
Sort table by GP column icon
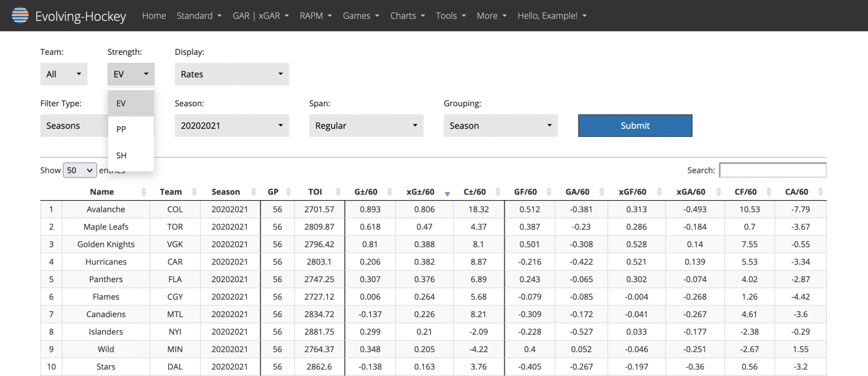point(288,192)
